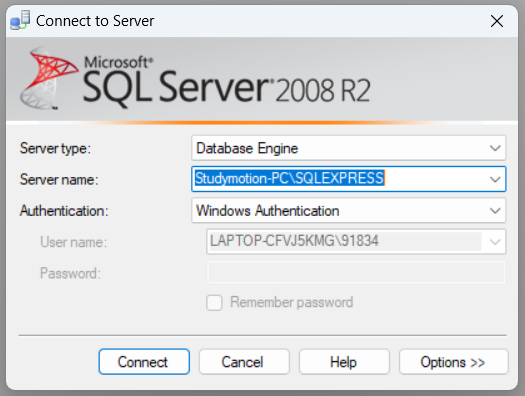This screenshot has height=396, width=525.
Task: Select the Server name text field
Action: (x=349, y=179)
